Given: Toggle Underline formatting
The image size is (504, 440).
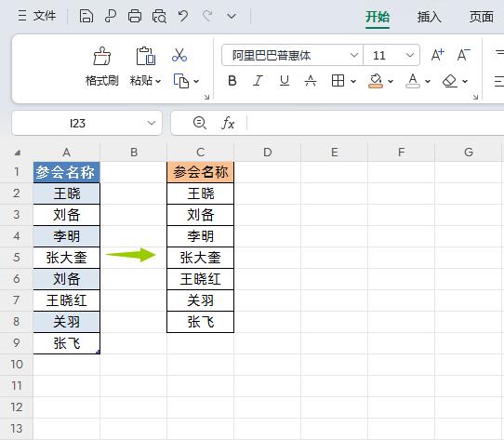Looking at the screenshot, I should click(x=285, y=81).
